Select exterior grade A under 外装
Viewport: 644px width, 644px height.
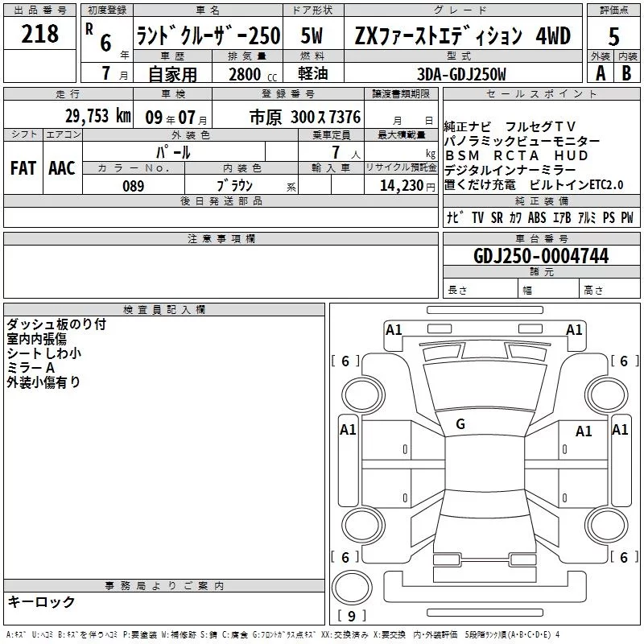[x=601, y=73]
